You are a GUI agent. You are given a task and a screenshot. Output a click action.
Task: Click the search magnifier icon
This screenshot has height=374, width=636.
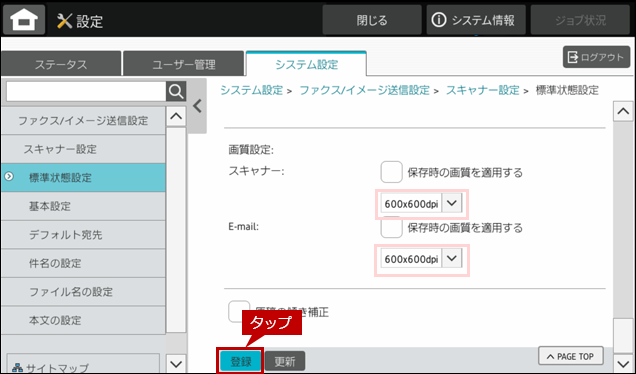176,92
